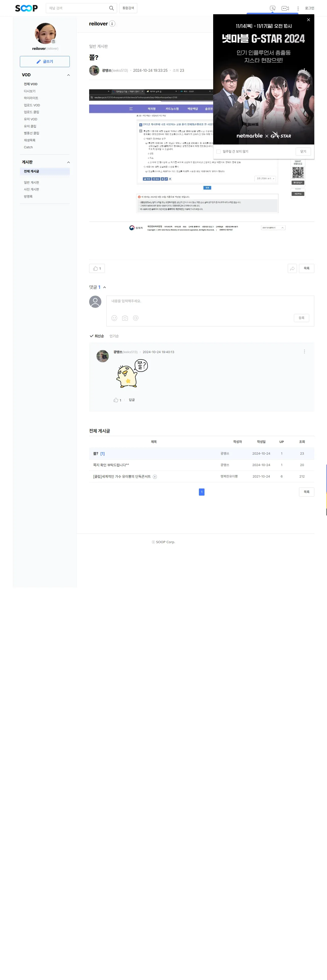Click the 통합검색 button

click(128, 8)
